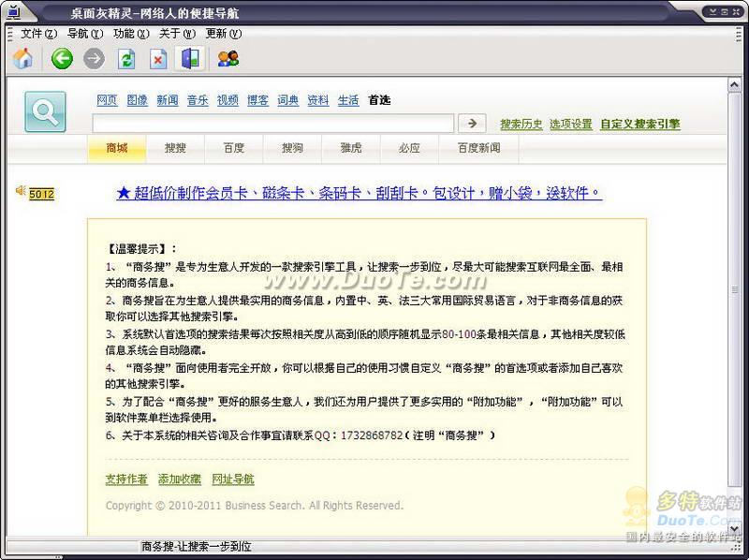Open the users/contacts toolbar icon
The image size is (749, 560).
(228, 59)
